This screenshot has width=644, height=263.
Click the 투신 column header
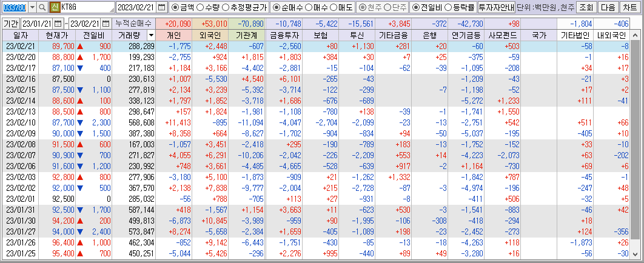coord(357,36)
